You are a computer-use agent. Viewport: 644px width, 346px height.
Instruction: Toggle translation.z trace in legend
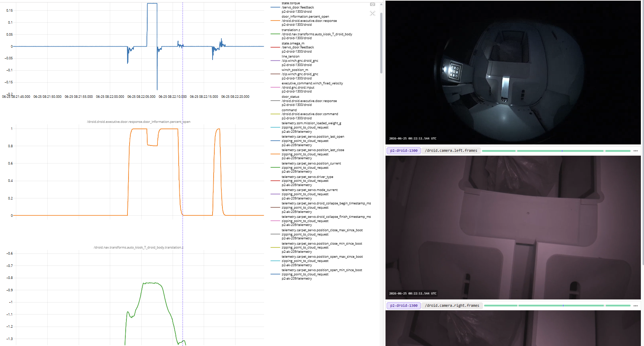(311, 34)
